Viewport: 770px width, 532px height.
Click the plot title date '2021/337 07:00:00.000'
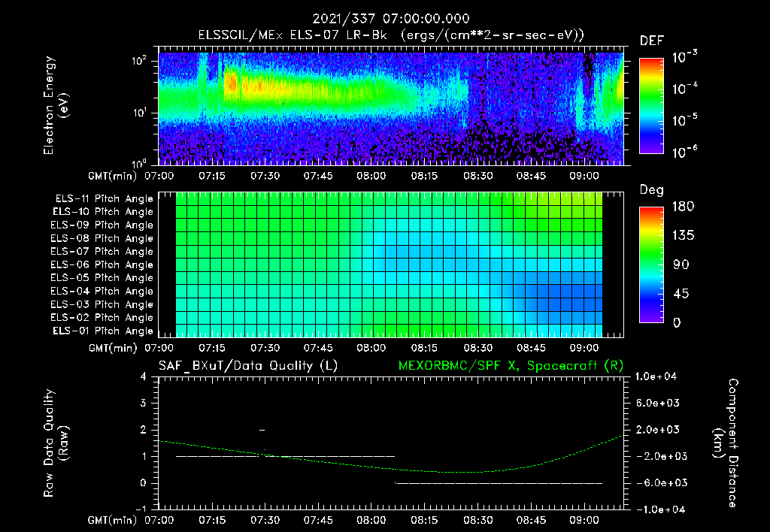(x=391, y=19)
